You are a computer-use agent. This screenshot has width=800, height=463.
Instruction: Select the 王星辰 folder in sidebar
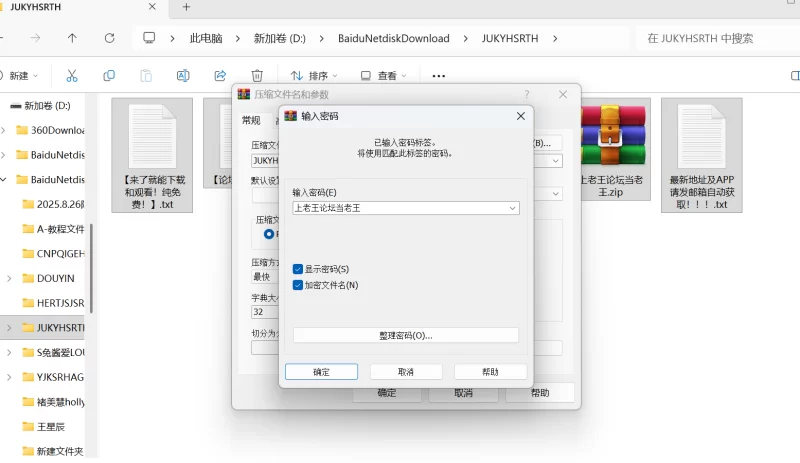[x=49, y=426]
